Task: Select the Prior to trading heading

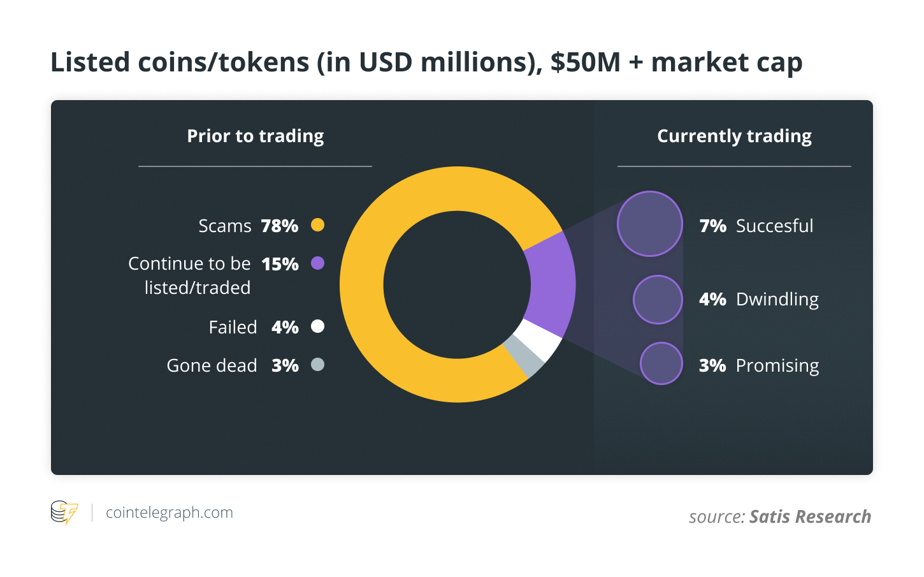Action: tap(256, 136)
